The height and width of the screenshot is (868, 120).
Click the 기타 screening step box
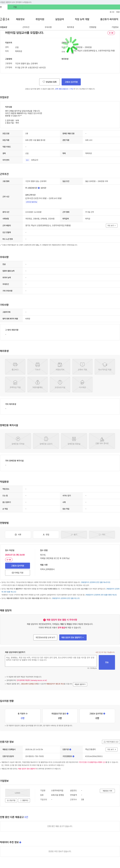pyautogui.click(x=102, y=535)
